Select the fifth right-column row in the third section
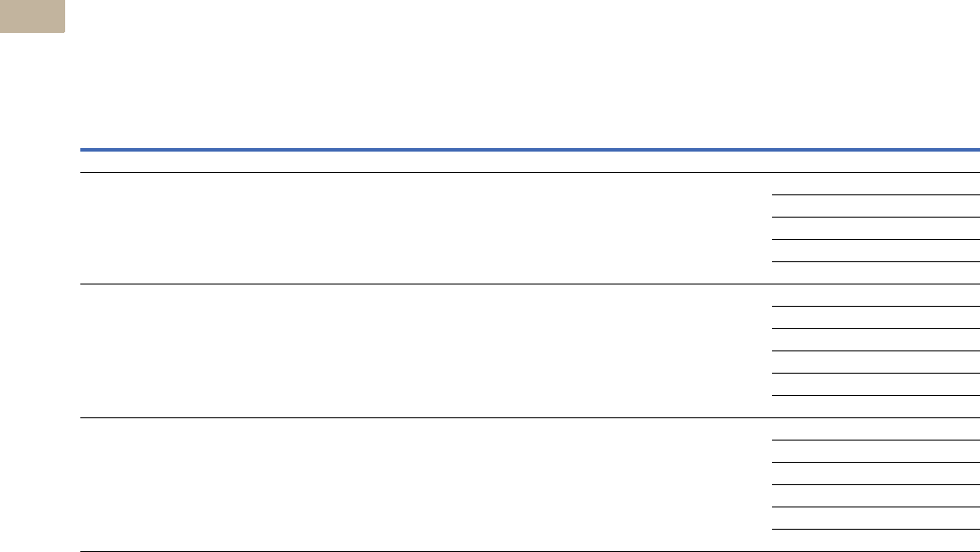Viewport: 980px width, 552px height. pos(875,518)
